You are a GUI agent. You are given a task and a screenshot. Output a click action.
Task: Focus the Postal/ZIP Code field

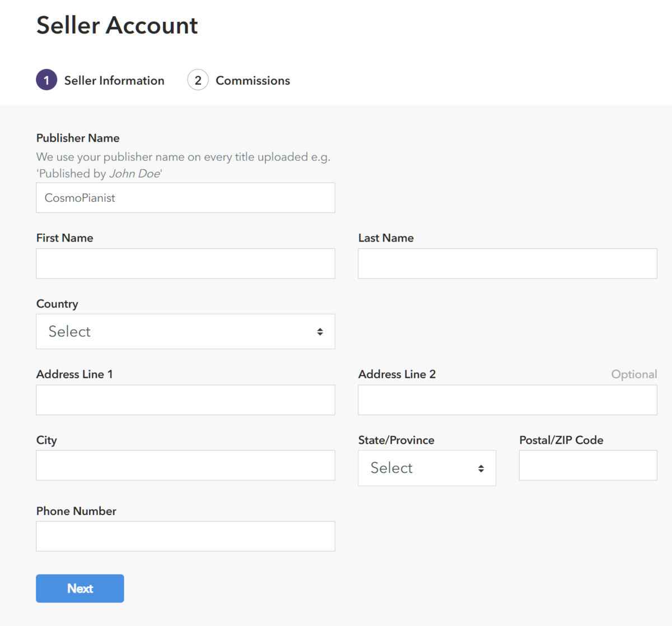[x=588, y=466]
